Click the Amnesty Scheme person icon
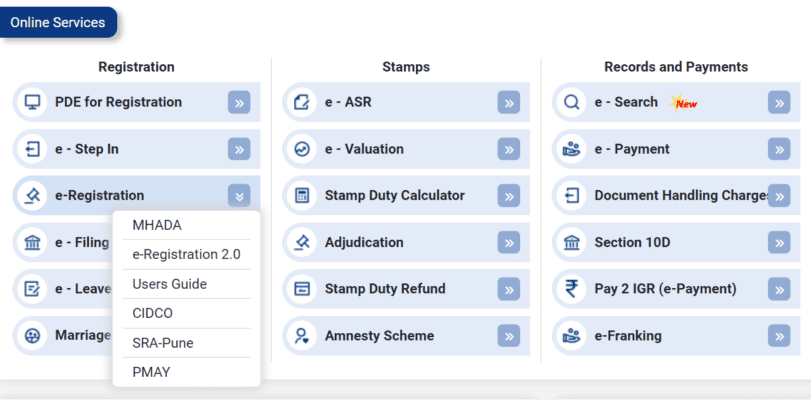 [302, 336]
